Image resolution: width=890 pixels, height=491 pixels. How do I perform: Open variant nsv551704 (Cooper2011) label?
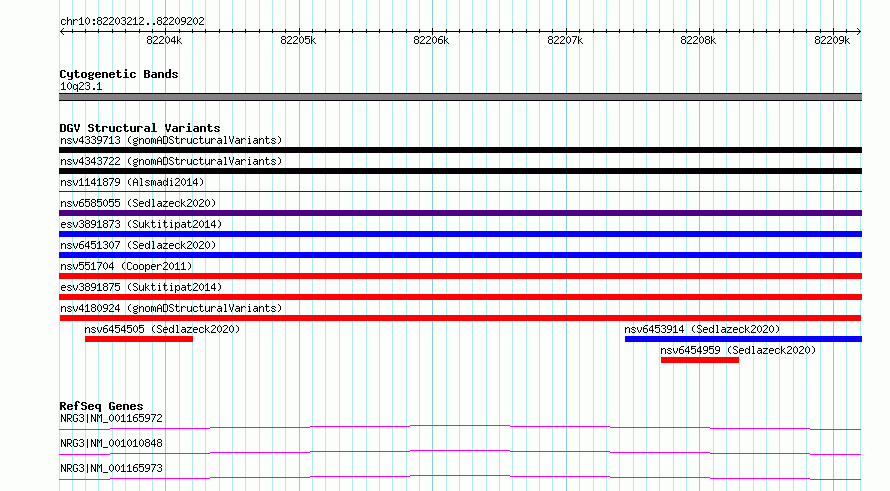(x=126, y=266)
